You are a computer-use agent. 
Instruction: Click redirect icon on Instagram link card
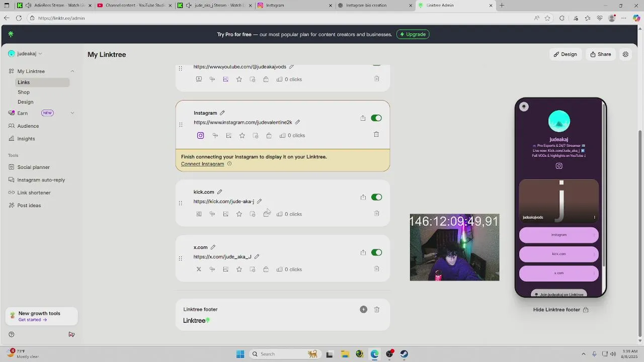(x=215, y=135)
